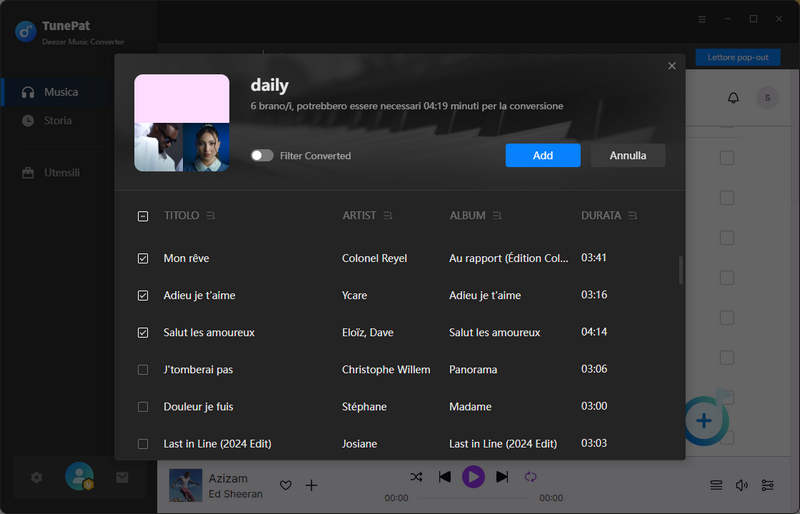800x514 pixels.
Task: Toggle the Filter Converted switch
Action: click(262, 155)
